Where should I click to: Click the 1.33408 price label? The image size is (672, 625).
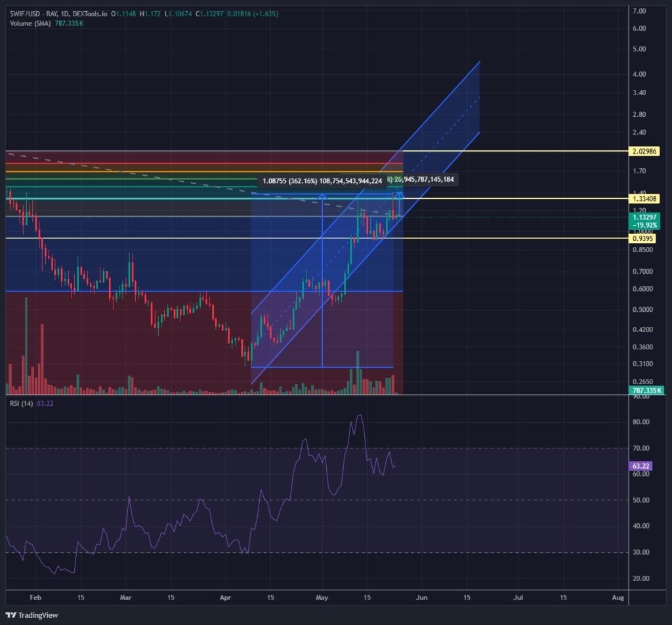(644, 199)
